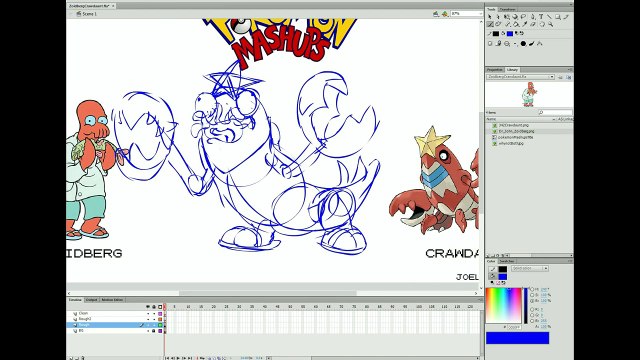This screenshot has height=360, width=640.
Task: Click the brush Object Drawing option
Action: (x=490, y=44)
